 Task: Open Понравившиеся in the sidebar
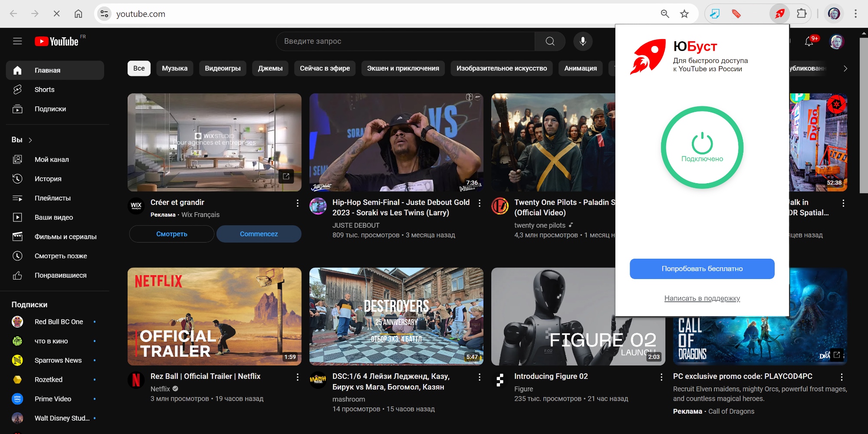[55, 275]
